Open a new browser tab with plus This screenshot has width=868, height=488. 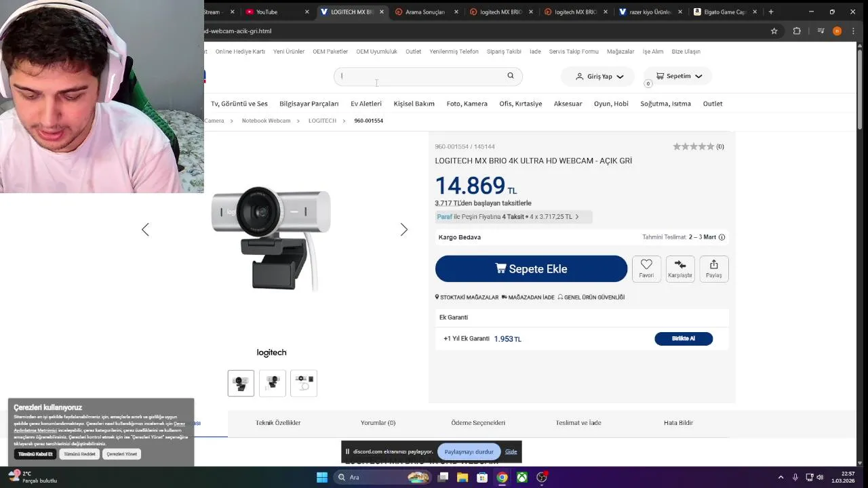click(x=771, y=12)
